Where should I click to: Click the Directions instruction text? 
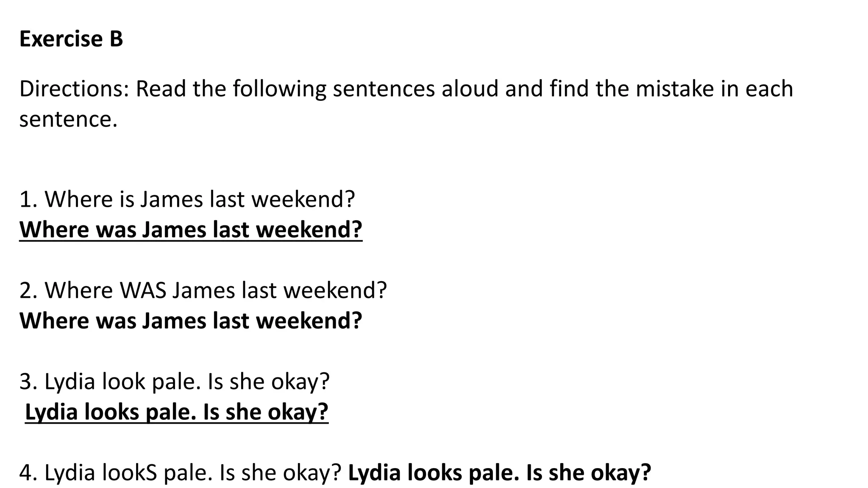click(x=406, y=104)
